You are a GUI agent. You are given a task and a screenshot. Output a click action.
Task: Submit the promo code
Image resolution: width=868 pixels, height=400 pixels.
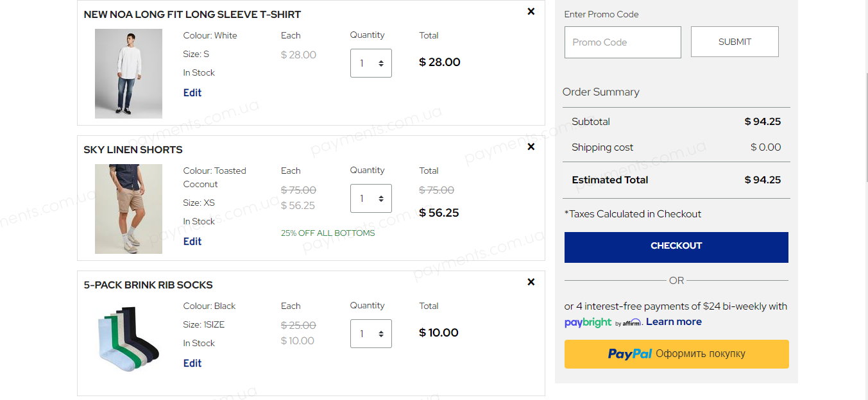[x=735, y=42]
